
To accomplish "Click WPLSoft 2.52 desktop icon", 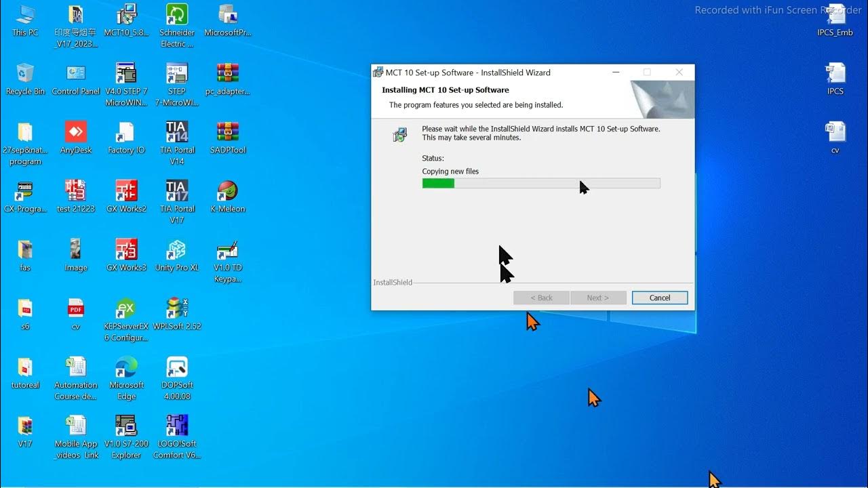I will click(x=177, y=315).
